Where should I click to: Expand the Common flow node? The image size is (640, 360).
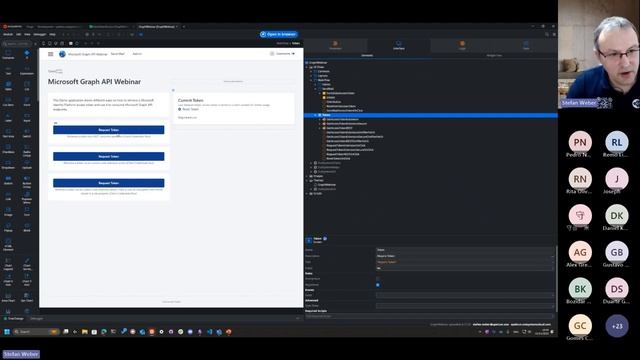311,71
